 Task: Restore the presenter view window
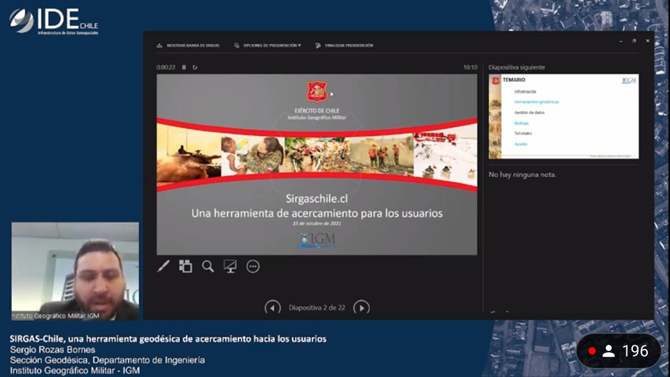pos(634,41)
